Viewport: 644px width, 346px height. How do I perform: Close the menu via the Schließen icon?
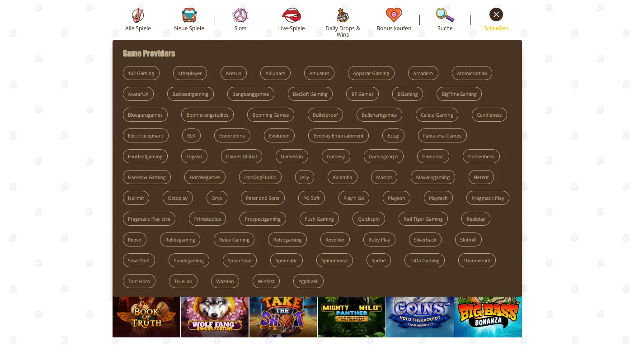496,14
